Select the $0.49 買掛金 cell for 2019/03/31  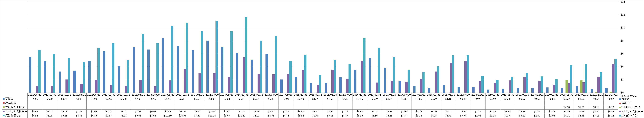point(492,99)
